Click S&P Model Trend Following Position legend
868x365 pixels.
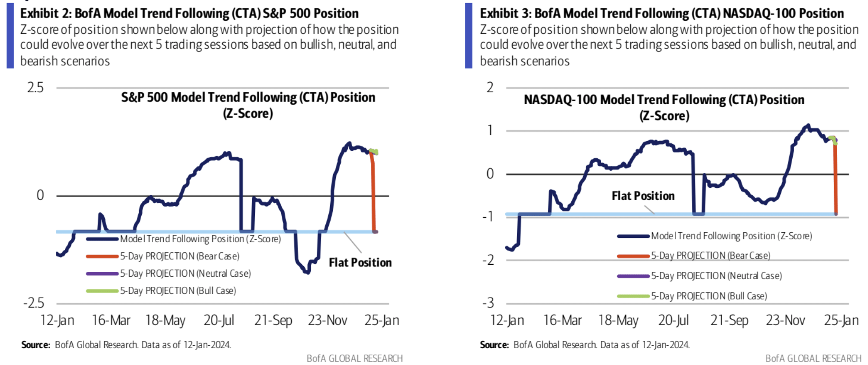click(x=184, y=239)
